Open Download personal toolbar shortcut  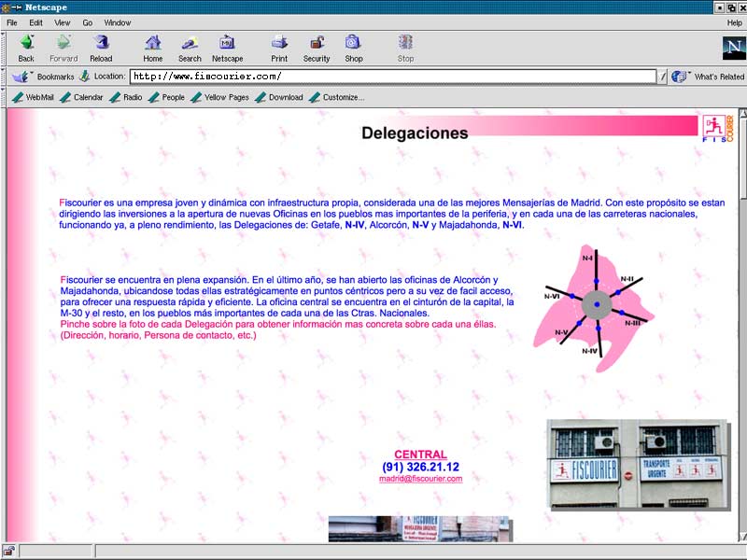pyautogui.click(x=279, y=97)
